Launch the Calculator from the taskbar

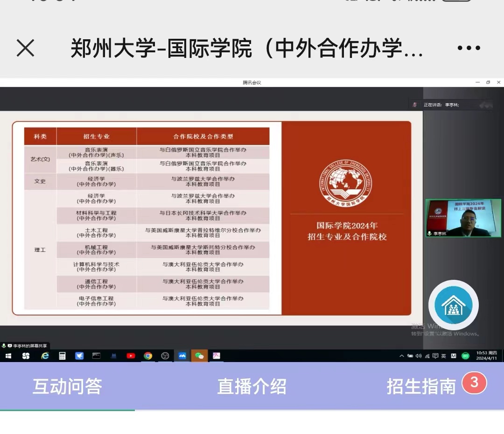click(x=62, y=356)
